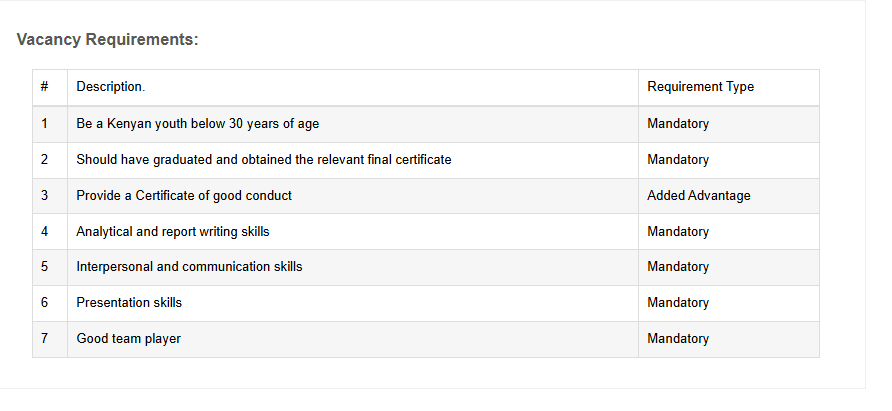This screenshot has height=411, width=892.
Task: Click Interpersonal and communication skills description
Action: 189,267
